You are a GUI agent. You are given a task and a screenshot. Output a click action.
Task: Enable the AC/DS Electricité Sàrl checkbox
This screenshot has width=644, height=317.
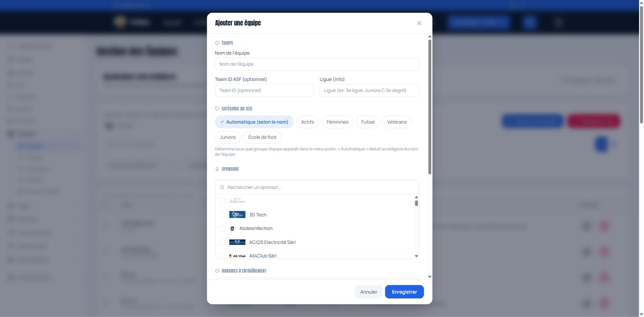click(x=222, y=242)
